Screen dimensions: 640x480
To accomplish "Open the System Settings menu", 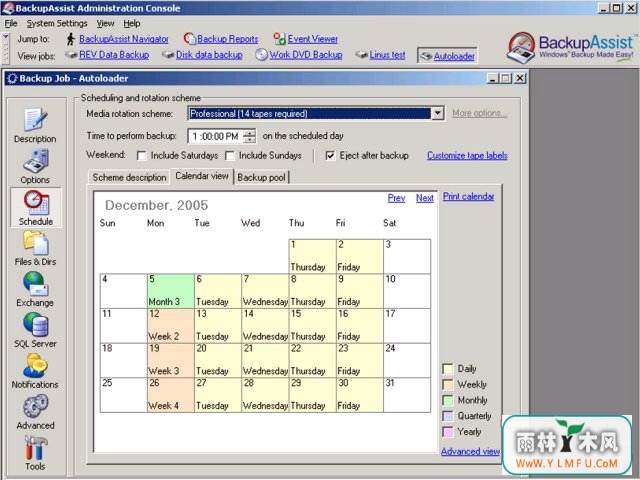I will click(57, 23).
